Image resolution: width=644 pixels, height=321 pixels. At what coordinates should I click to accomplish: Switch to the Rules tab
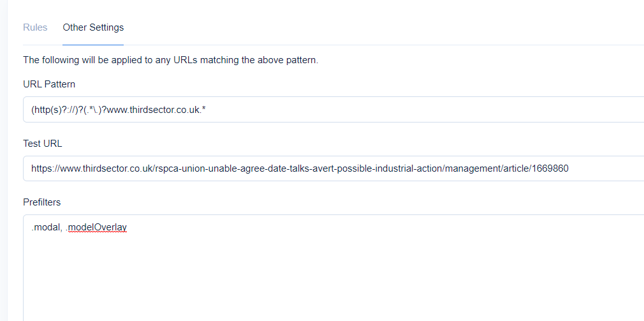click(x=35, y=27)
